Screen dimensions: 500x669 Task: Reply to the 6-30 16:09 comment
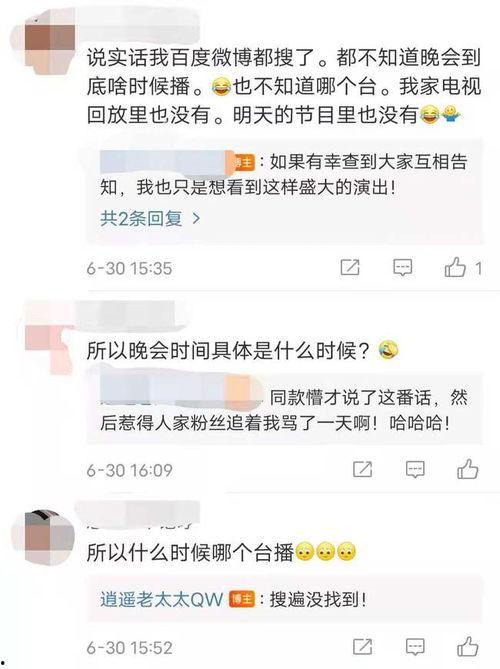tap(415, 469)
